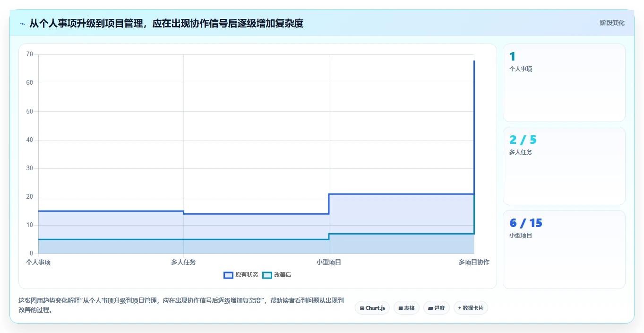
Task: Click the 改善后 legend label
Action: 283,275
